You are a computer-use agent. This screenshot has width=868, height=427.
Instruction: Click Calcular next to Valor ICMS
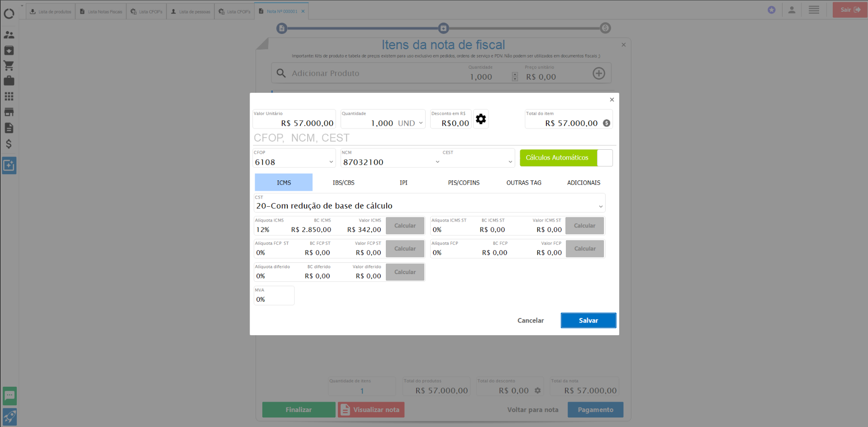[405, 226]
